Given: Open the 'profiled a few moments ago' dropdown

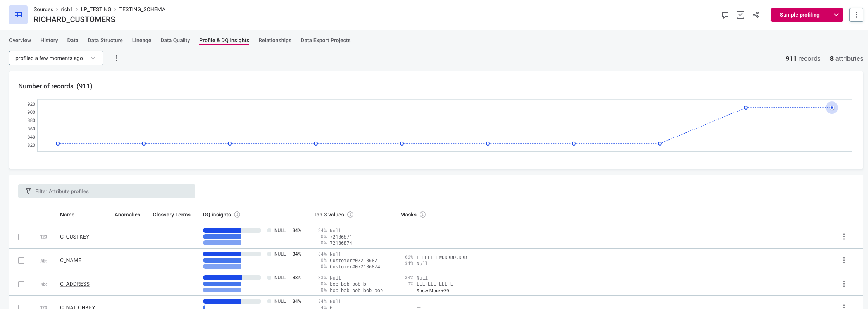Looking at the screenshot, I should tap(56, 58).
